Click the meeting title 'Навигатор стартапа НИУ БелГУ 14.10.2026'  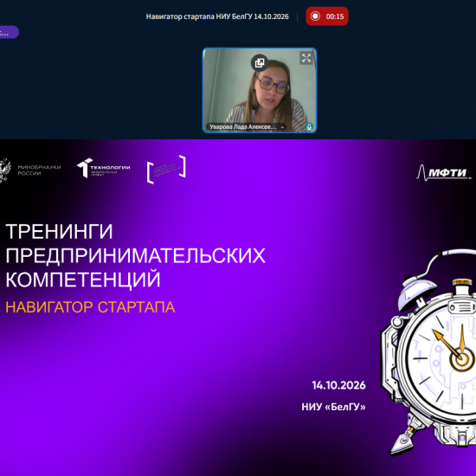(x=217, y=16)
